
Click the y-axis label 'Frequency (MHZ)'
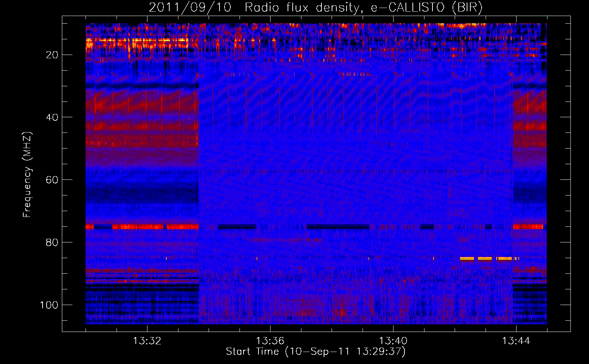[x=27, y=175]
